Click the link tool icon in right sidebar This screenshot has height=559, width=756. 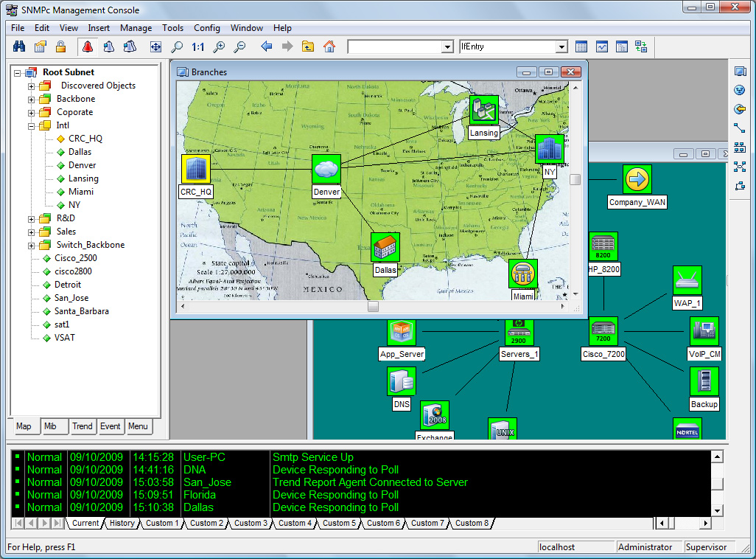click(x=740, y=128)
